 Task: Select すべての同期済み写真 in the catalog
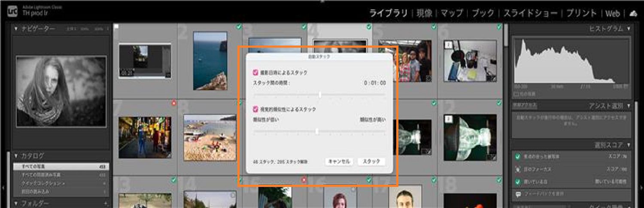pos(61,175)
